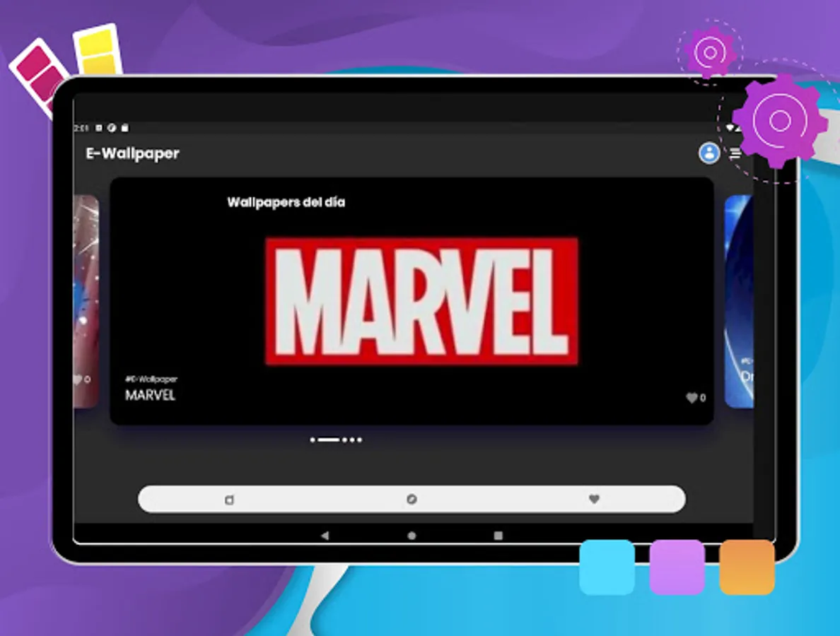Click the E-Wallpaper app title
The height and width of the screenshot is (636, 840).
point(132,153)
